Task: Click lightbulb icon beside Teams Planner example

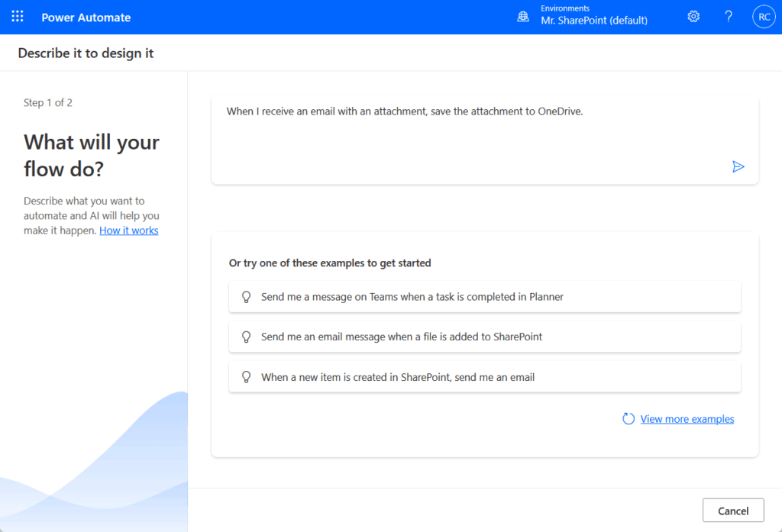Action: [246, 297]
